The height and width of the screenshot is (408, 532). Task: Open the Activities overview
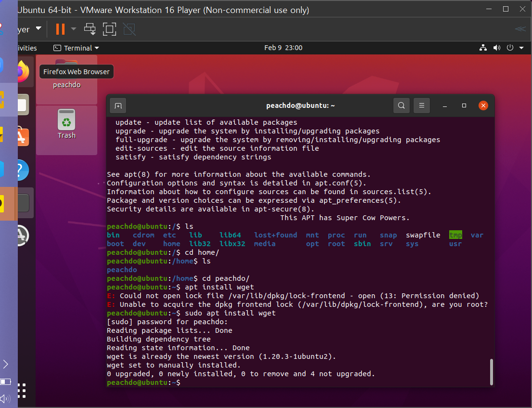(x=27, y=48)
